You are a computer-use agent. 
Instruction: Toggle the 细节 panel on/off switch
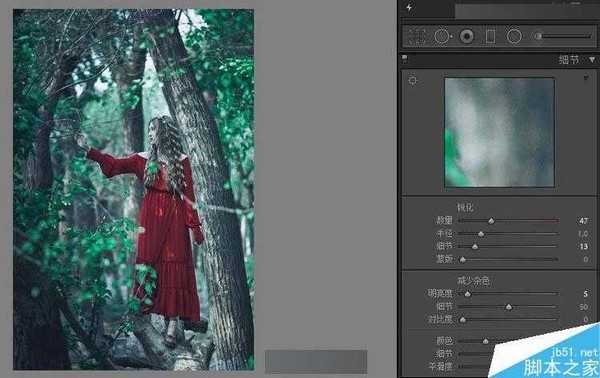pos(405,59)
